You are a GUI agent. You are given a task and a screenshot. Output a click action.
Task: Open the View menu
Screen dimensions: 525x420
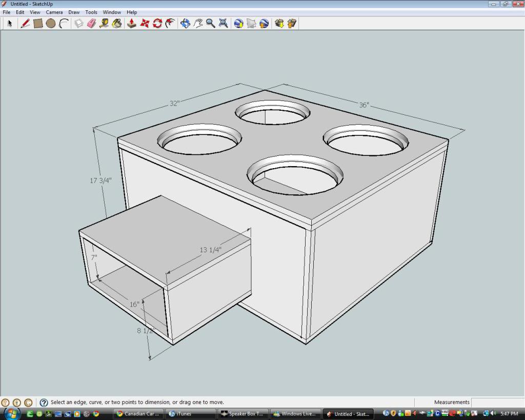(35, 12)
